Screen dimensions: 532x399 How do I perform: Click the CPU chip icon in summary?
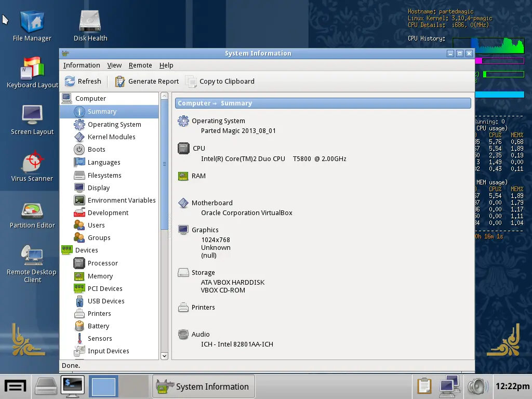(x=183, y=149)
